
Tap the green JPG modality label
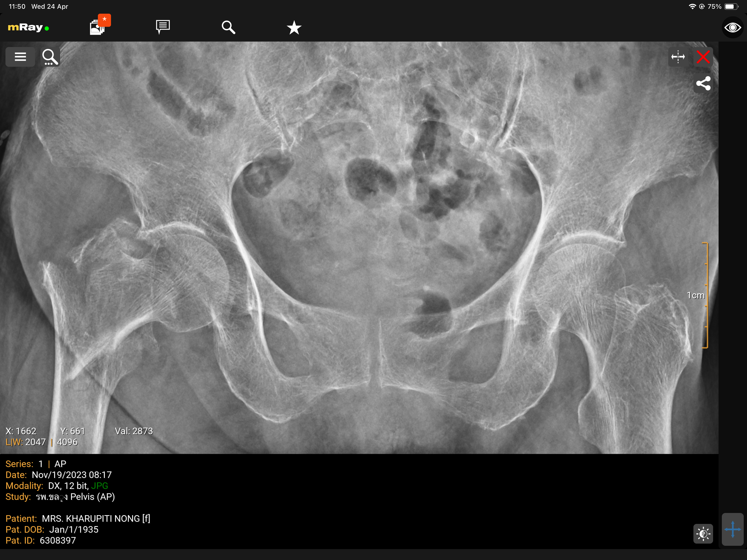point(100,486)
